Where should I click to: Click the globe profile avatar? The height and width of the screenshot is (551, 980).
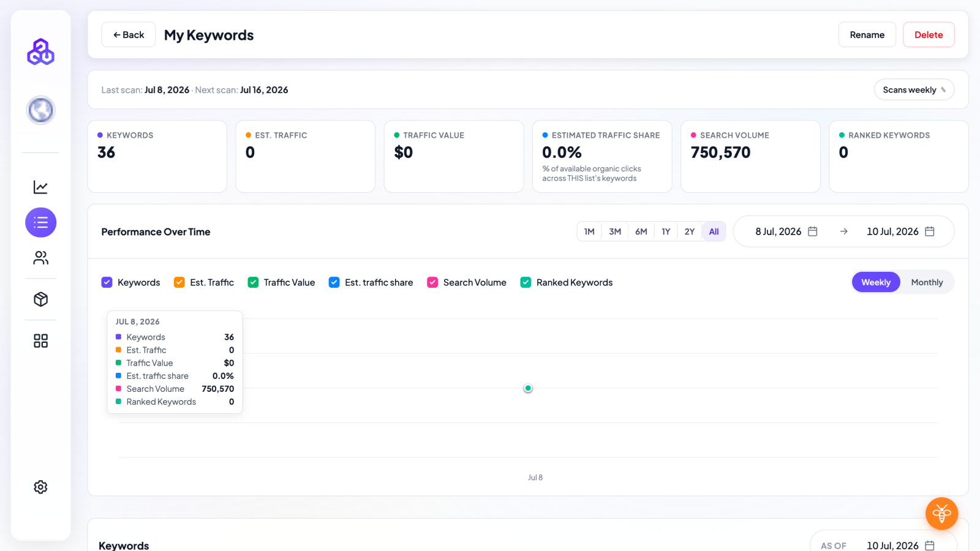click(x=40, y=110)
